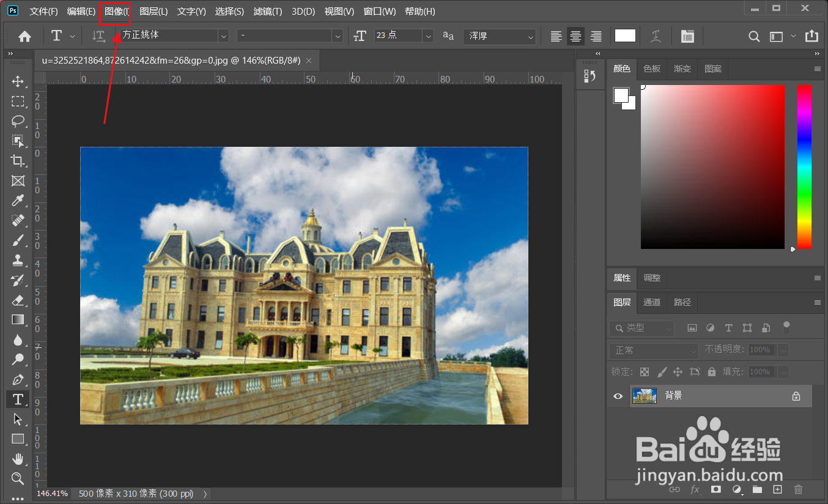828x504 pixels.
Task: Select the Pen tool
Action: [18, 379]
